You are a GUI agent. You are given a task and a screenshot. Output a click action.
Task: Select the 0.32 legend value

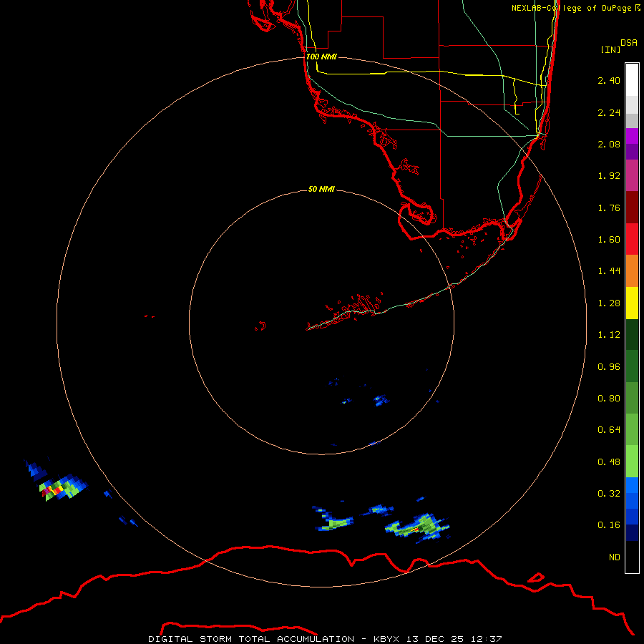pyautogui.click(x=609, y=494)
